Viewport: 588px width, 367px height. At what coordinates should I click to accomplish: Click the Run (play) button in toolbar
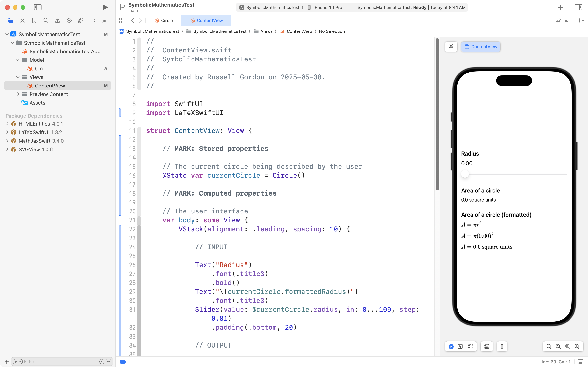105,7
